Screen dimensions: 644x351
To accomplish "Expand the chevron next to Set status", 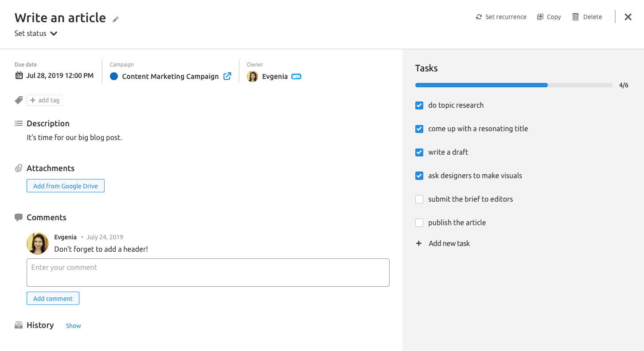I will click(54, 33).
